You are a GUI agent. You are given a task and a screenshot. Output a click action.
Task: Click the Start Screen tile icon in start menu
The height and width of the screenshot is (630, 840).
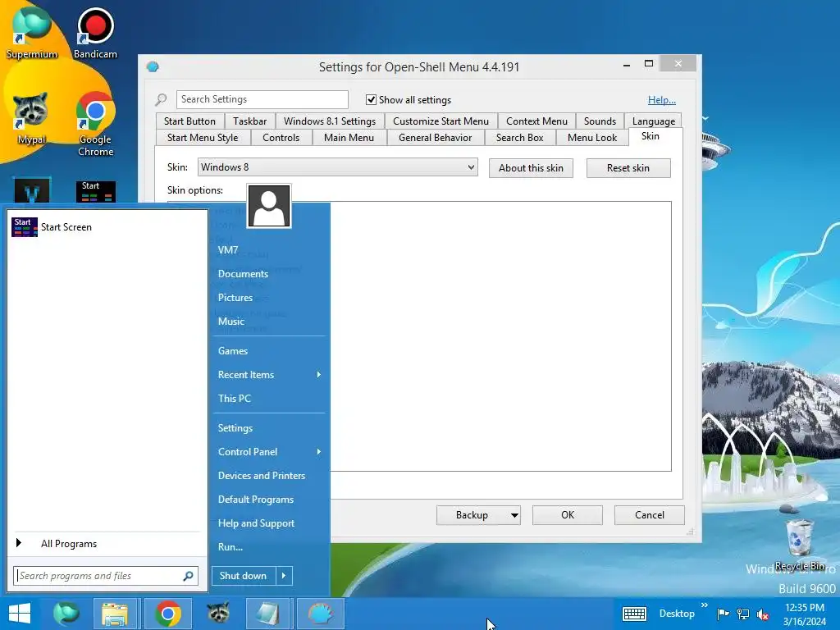point(25,227)
